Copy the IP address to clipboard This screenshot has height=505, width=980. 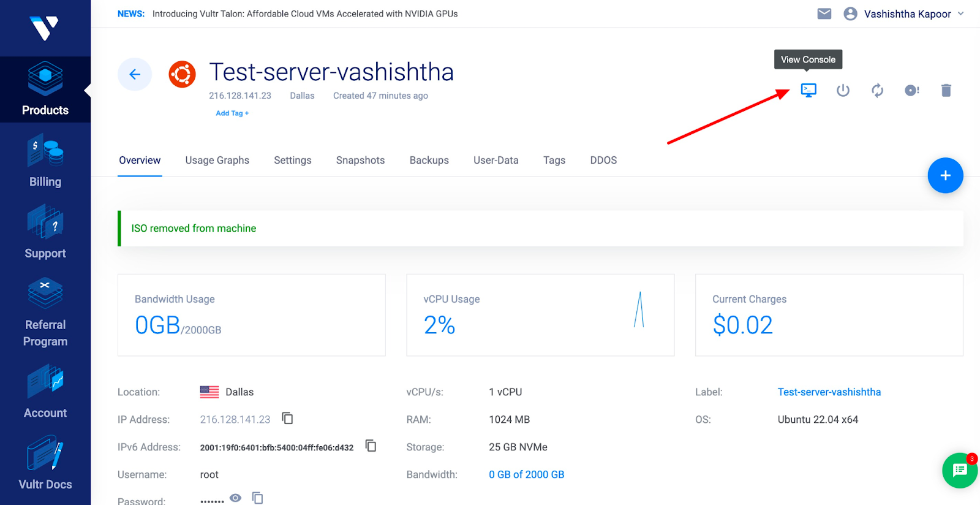[x=287, y=419]
